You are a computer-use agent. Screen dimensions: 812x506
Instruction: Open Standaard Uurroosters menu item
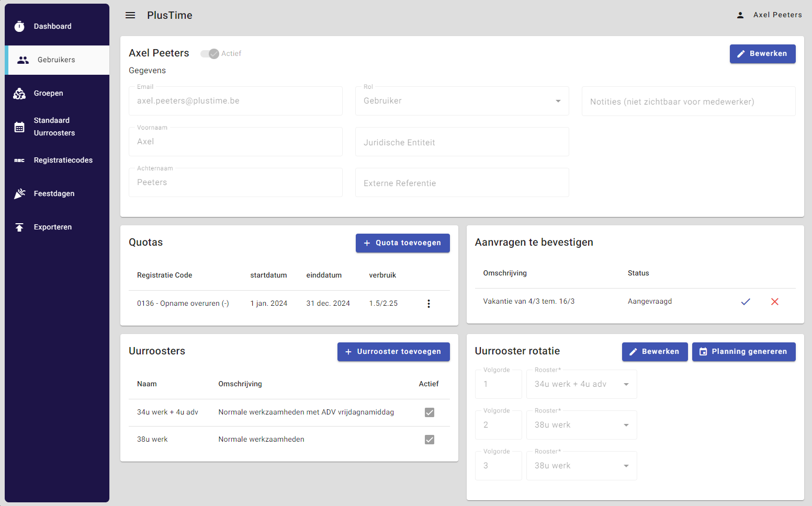(54, 126)
